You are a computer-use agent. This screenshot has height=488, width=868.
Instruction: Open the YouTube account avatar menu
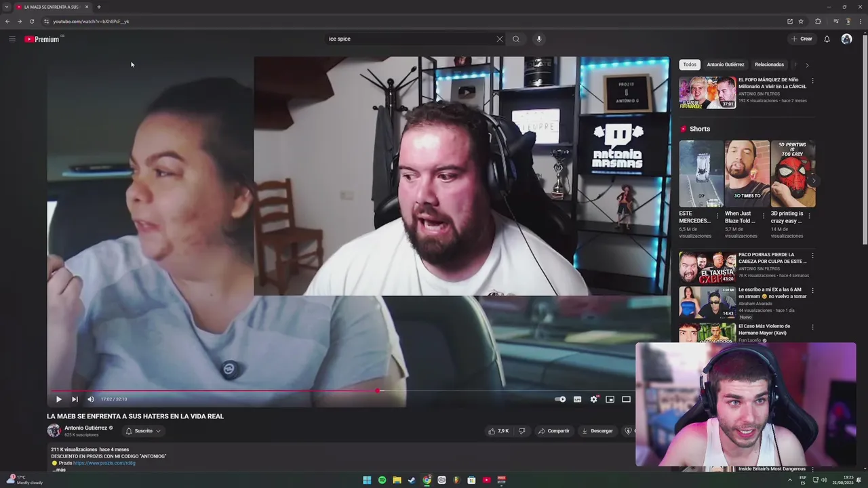tap(846, 39)
